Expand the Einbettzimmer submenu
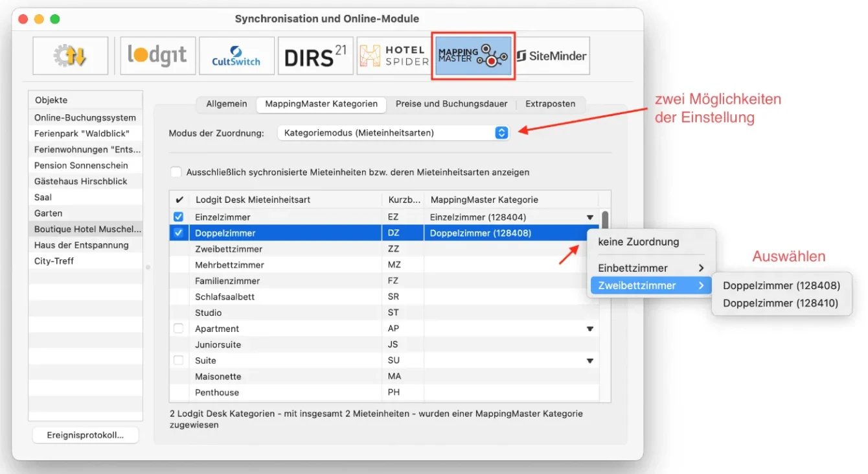The image size is (868, 474). pyautogui.click(x=652, y=268)
